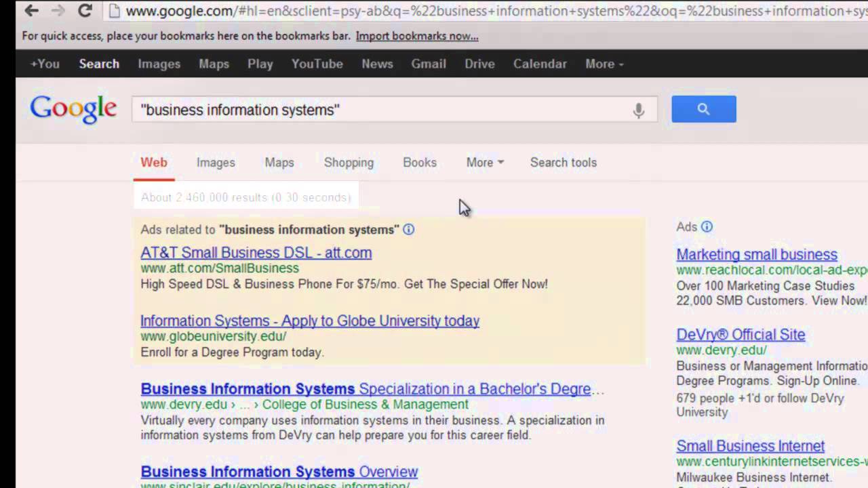Click the page icon in address bar
The height and width of the screenshot is (488, 868).
click(114, 11)
